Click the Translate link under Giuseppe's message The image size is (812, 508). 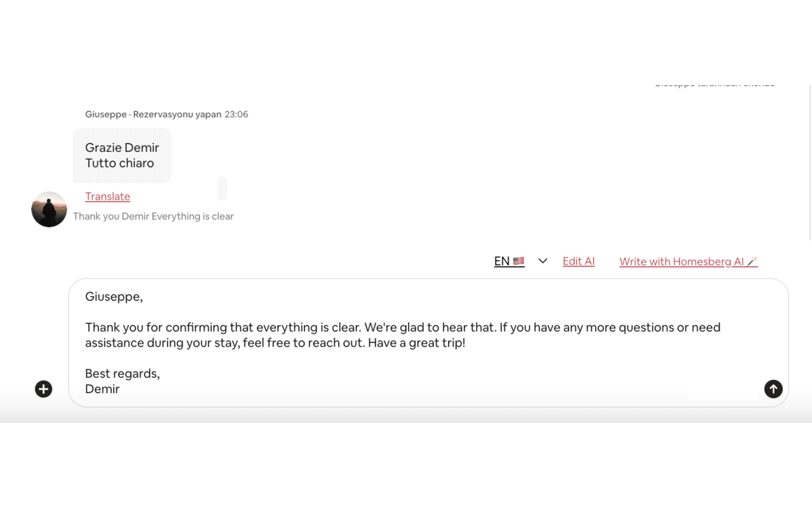pyautogui.click(x=107, y=196)
